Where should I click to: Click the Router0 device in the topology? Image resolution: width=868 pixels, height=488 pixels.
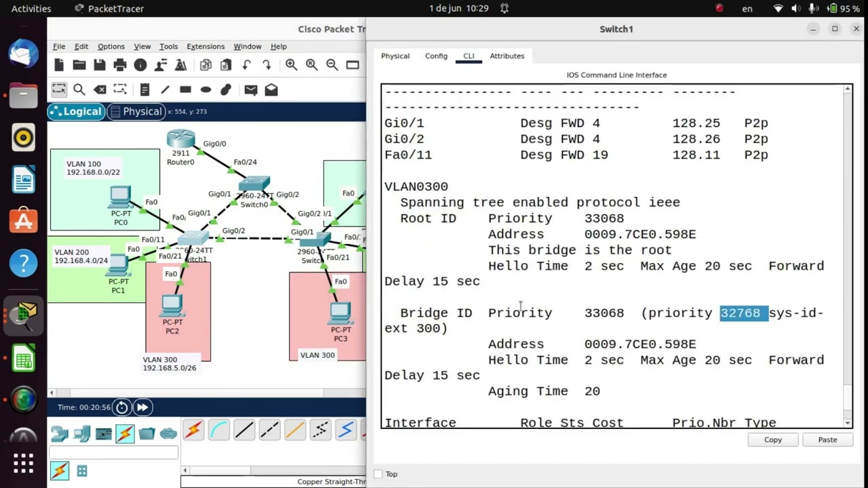click(181, 140)
